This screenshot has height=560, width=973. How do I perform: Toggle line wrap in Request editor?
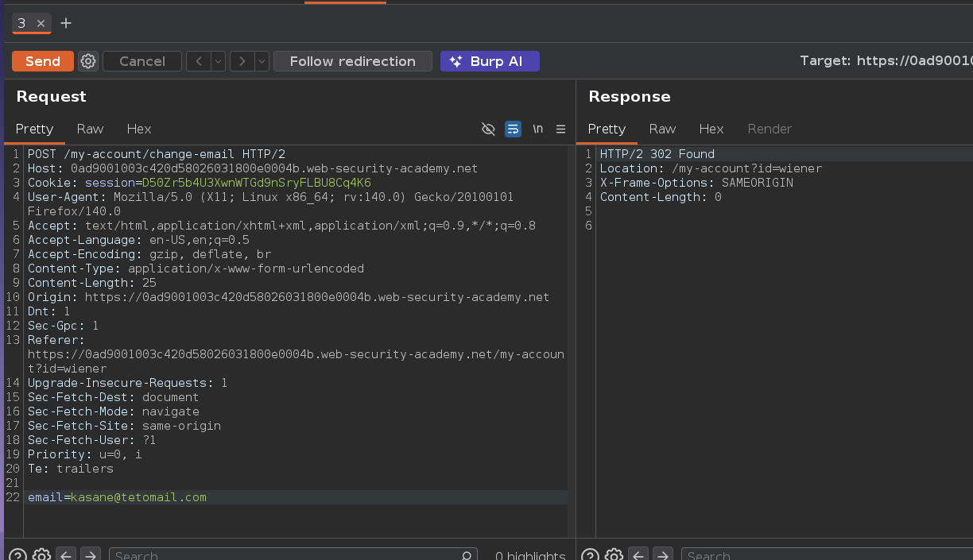(x=514, y=129)
